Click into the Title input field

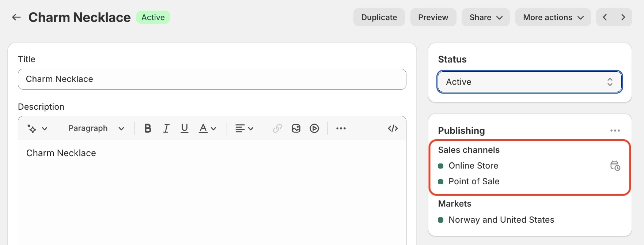(212, 79)
